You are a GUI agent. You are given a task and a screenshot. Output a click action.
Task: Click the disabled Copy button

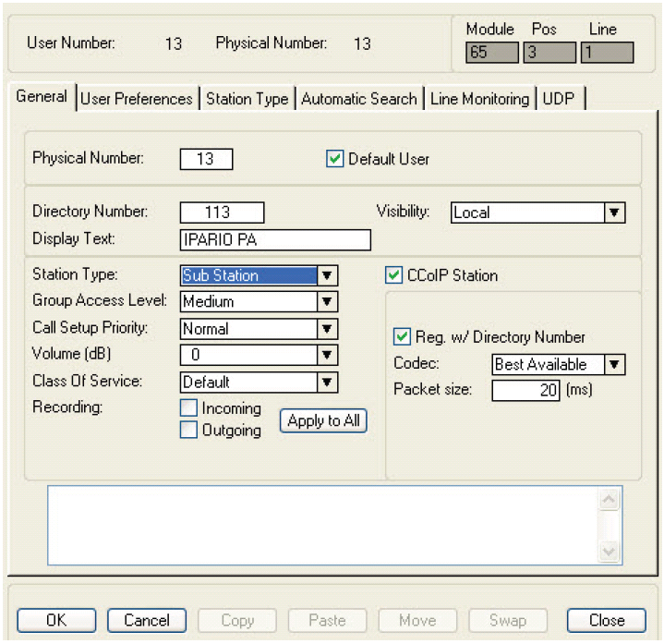(237, 620)
